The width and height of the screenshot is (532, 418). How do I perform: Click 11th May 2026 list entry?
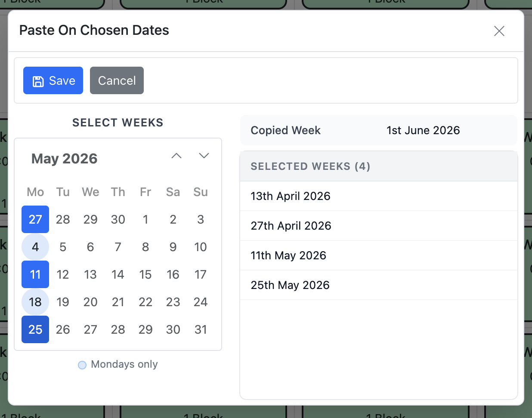tap(288, 255)
